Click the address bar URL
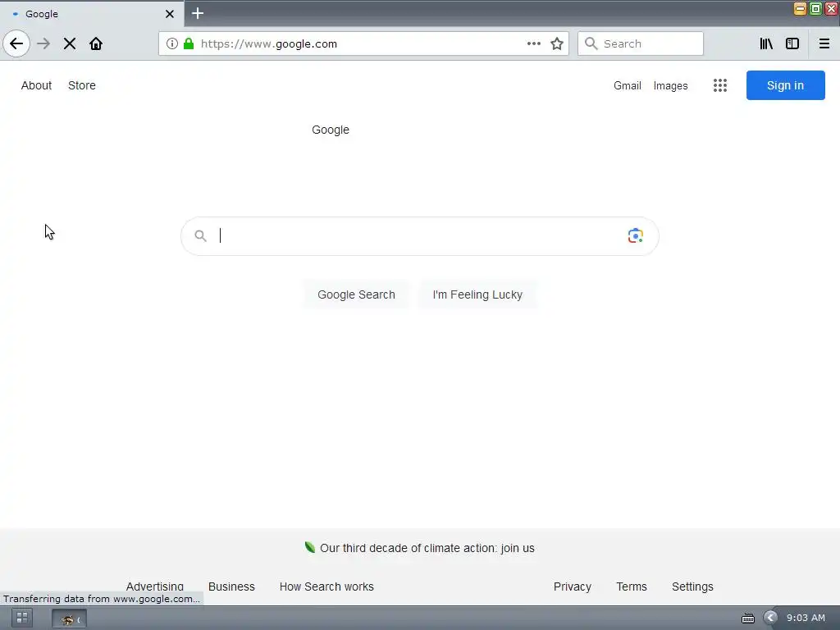Image resolution: width=840 pixels, height=630 pixels. point(269,43)
